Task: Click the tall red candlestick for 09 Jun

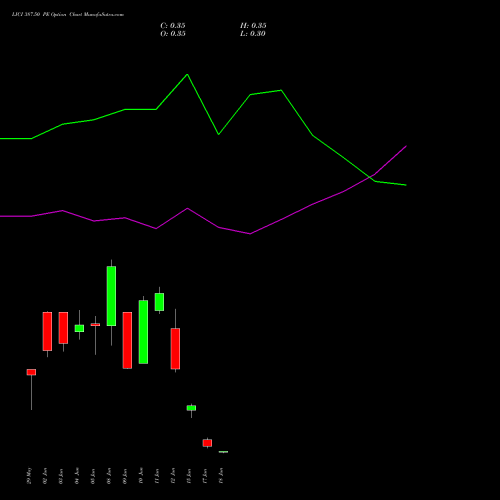Action: click(x=127, y=340)
